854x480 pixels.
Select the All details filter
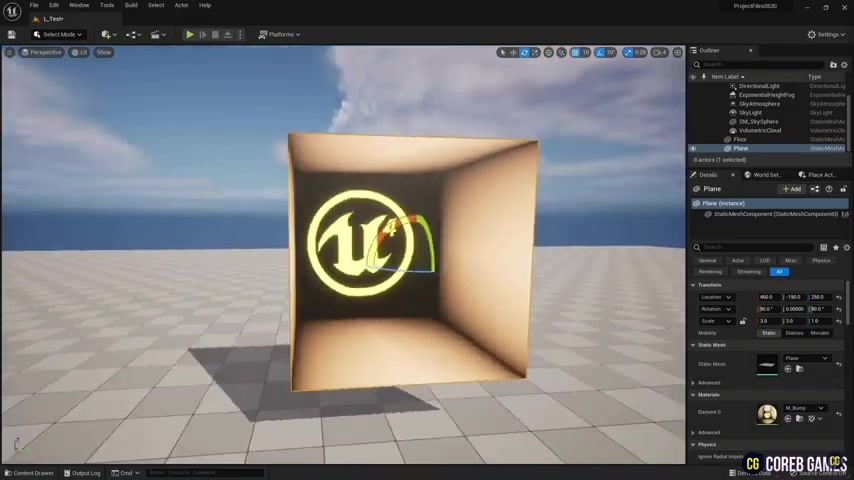779,271
